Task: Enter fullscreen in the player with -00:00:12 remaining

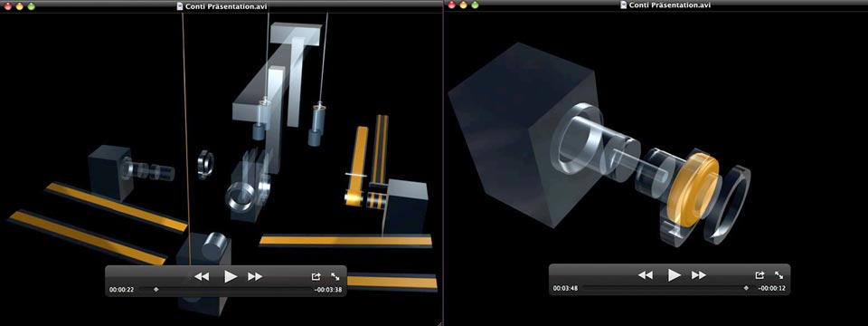Action: click(x=778, y=274)
